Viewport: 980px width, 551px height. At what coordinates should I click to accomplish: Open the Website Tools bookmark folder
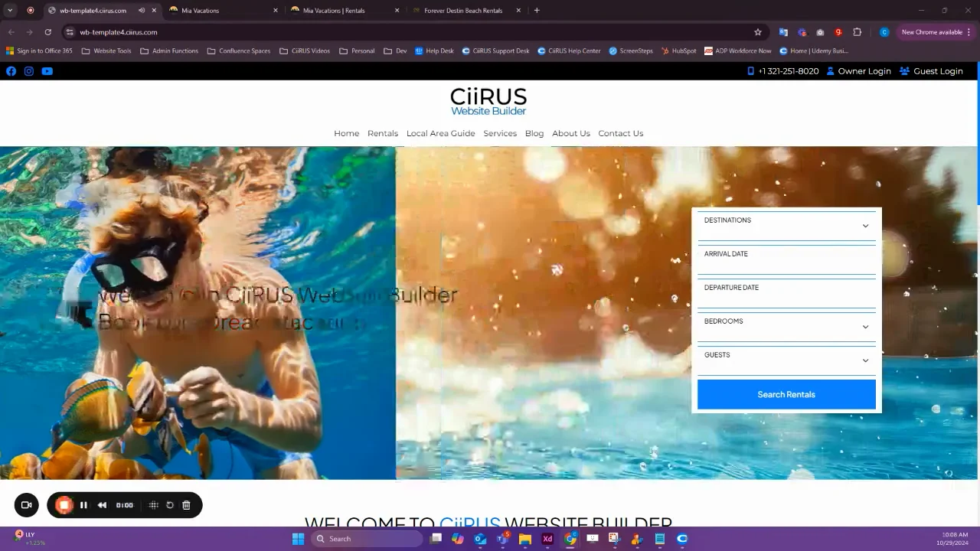point(106,51)
